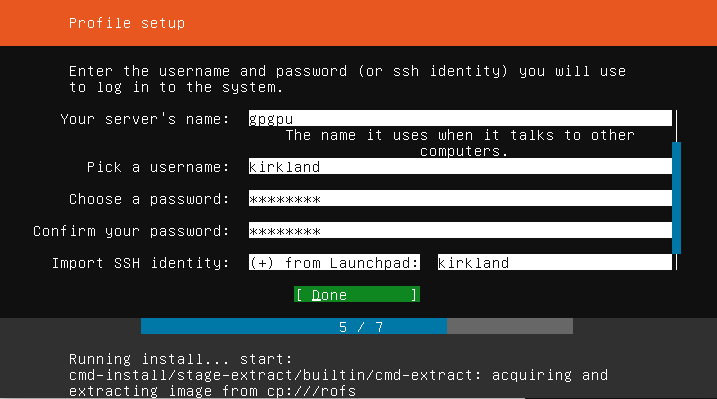Click the Profile setup header title
The image size is (717, 399).
pyautogui.click(x=127, y=23)
